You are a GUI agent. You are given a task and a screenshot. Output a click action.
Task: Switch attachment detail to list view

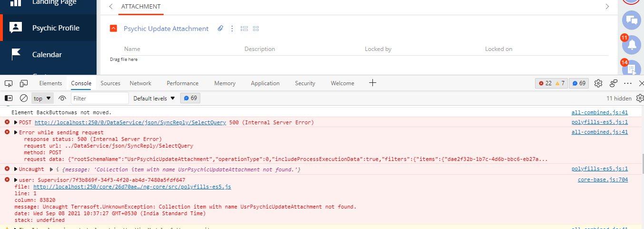click(244, 29)
